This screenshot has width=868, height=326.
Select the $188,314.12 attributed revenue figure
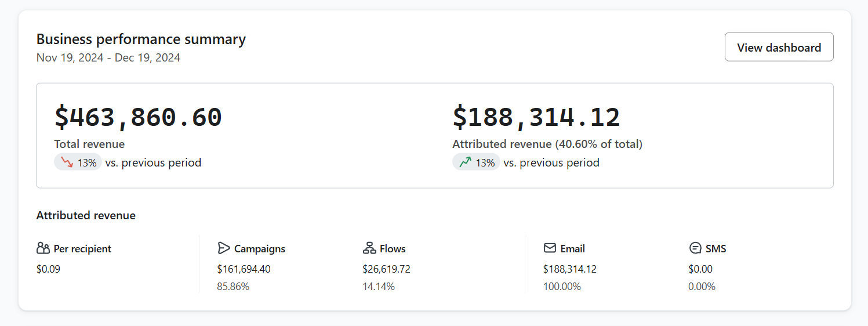click(x=536, y=117)
